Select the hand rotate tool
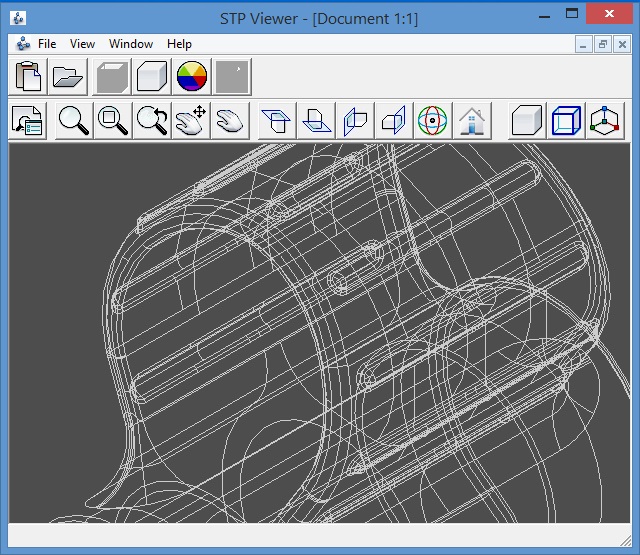The image size is (640, 555). (x=230, y=121)
